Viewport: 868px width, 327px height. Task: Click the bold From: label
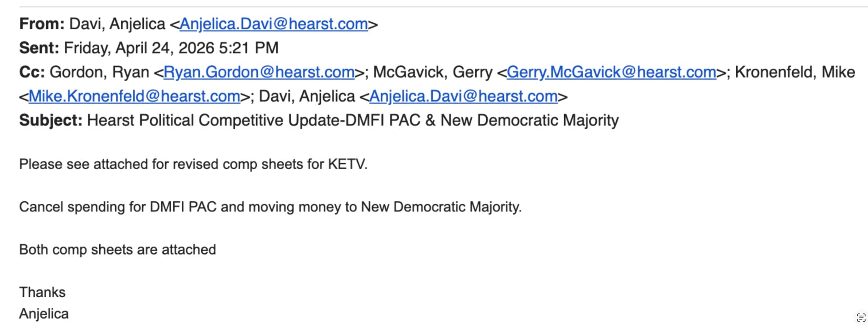42,24
